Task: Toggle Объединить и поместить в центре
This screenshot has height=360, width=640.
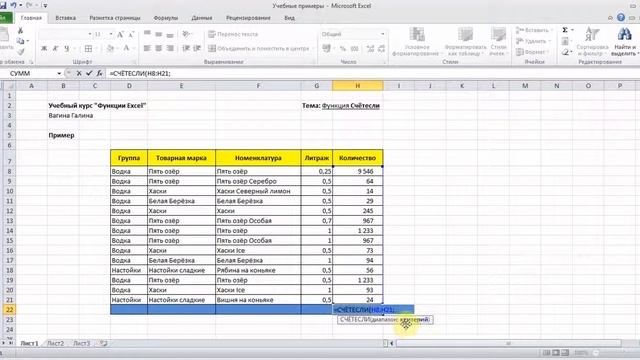Action: pos(259,48)
